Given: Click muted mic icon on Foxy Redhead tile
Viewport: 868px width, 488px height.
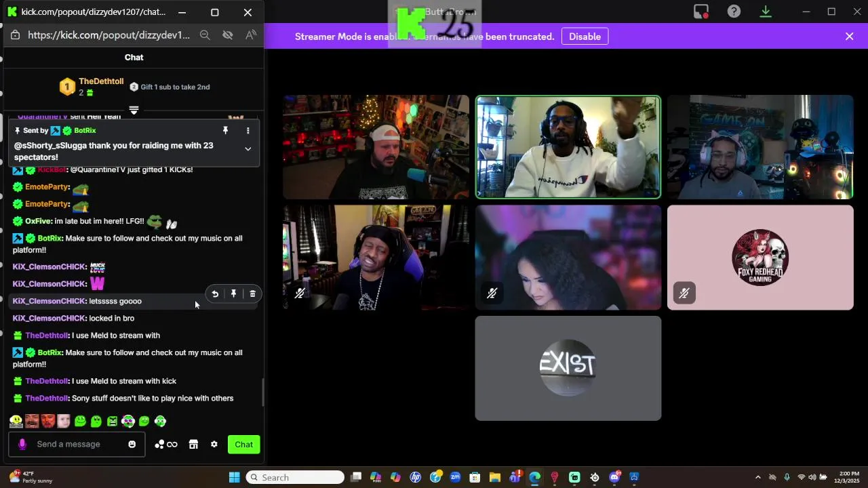Looking at the screenshot, I should [x=684, y=293].
